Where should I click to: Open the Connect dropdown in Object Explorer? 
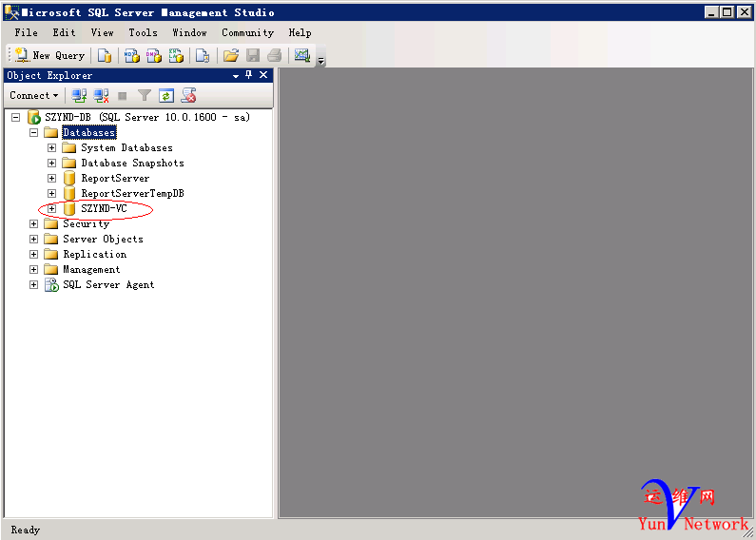tap(33, 95)
